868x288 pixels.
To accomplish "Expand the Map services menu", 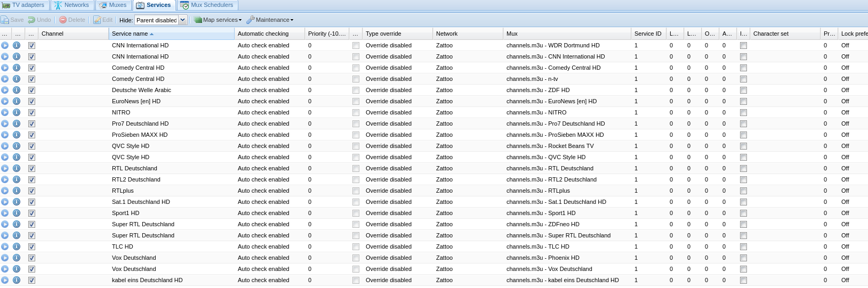I will [218, 20].
